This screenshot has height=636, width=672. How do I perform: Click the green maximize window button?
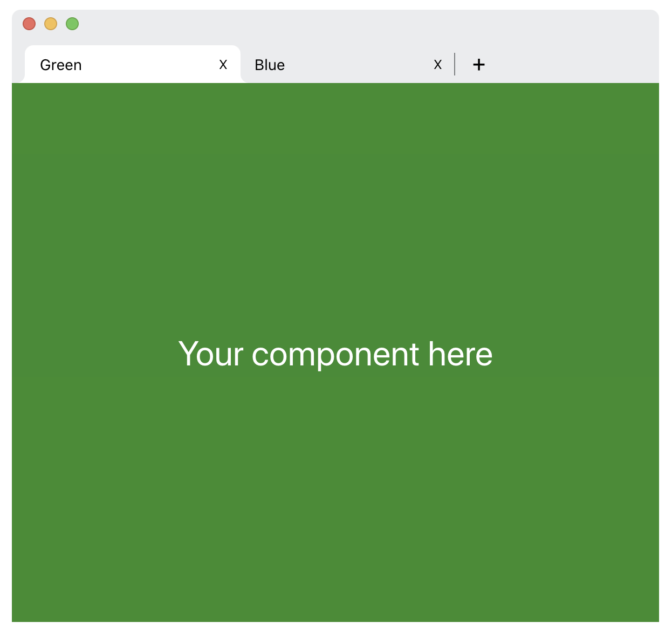click(x=72, y=24)
